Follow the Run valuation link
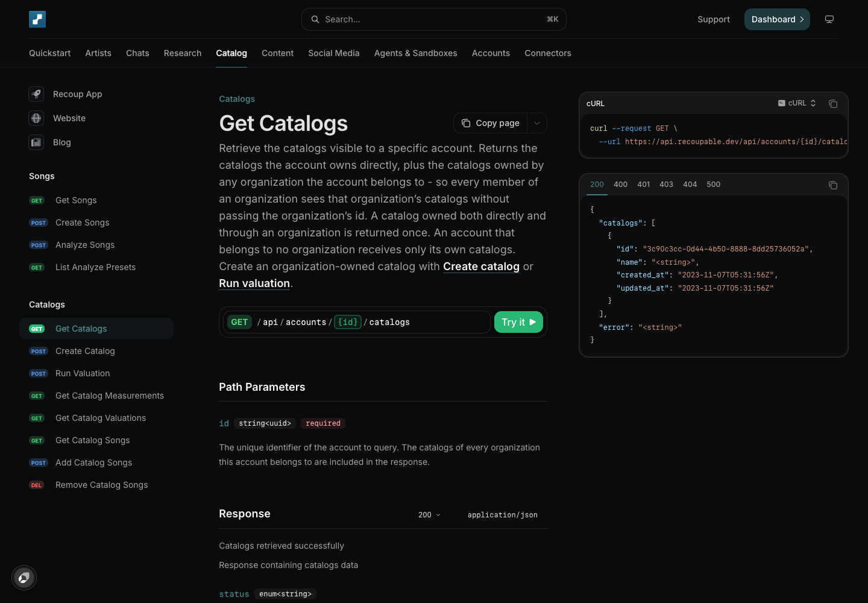The width and height of the screenshot is (868, 603). [254, 283]
